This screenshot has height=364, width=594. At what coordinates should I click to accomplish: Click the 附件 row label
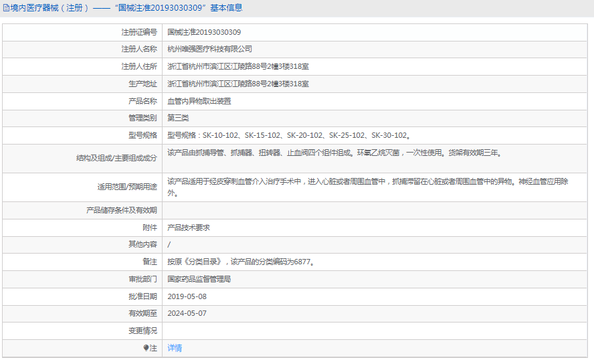[150, 227]
